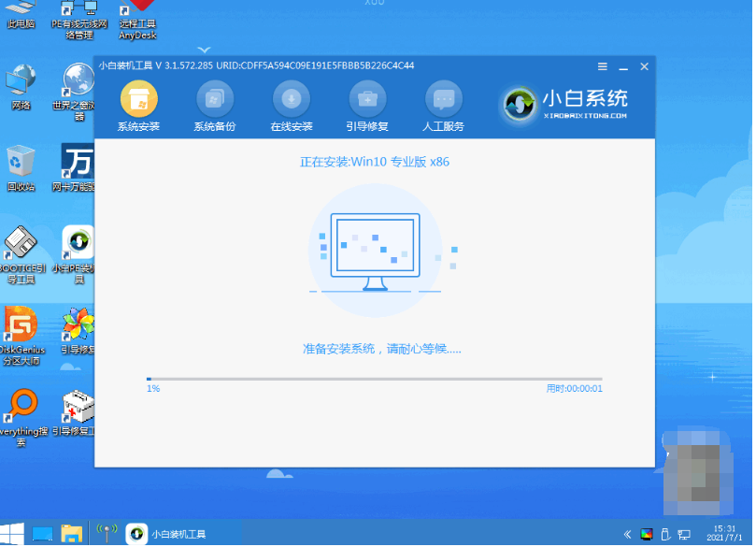Open 网卡万能驱动 desktop shortcut
The height and width of the screenshot is (547, 756).
77,166
